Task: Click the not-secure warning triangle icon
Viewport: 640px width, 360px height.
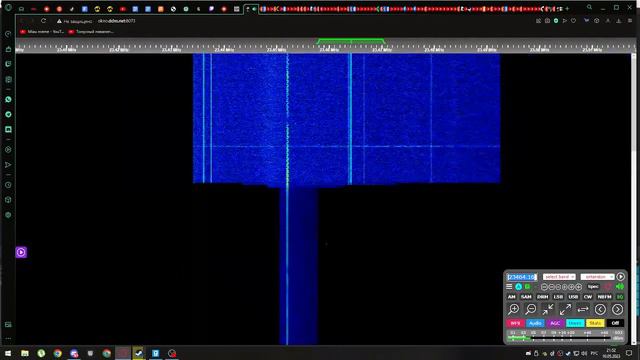Action: tap(59, 21)
